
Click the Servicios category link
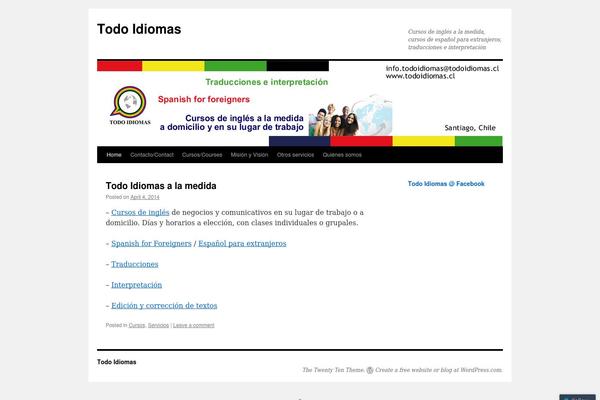[158, 325]
